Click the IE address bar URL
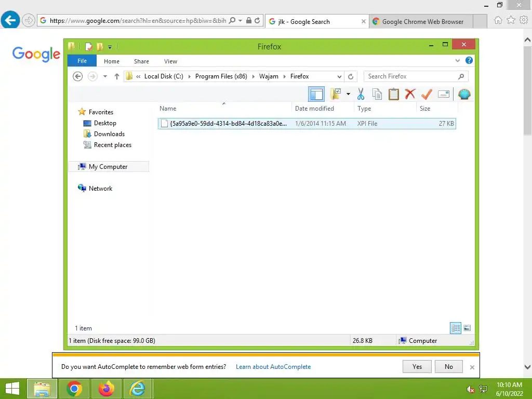Image resolution: width=532 pixels, height=399 pixels. tap(138, 21)
